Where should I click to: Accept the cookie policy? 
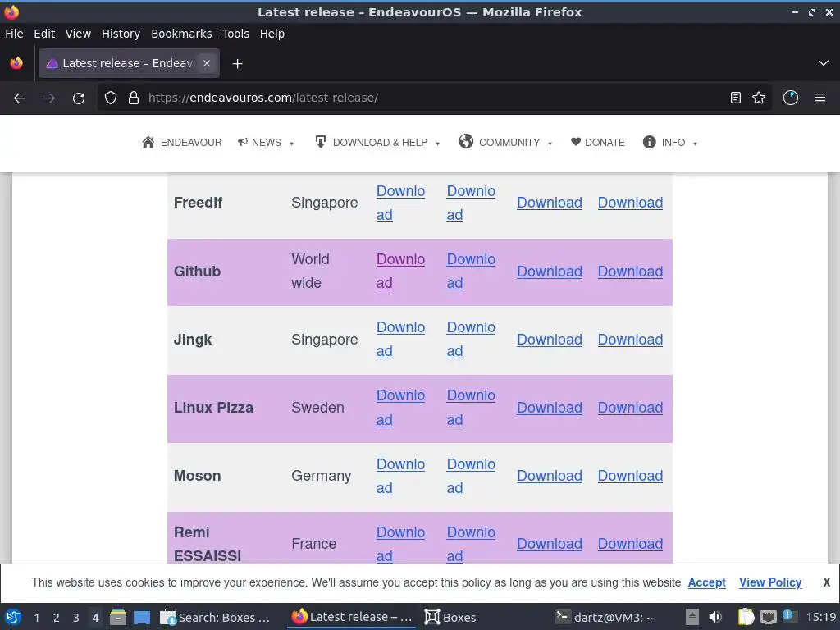[706, 582]
